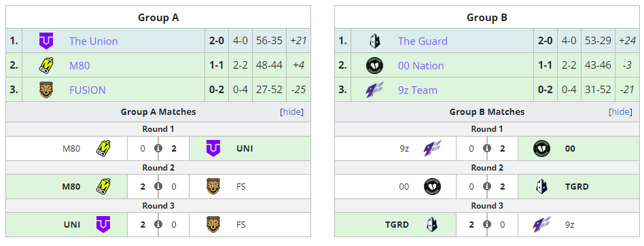Hide the Group A Matches section
This screenshot has width=644, height=246.
pos(292,111)
